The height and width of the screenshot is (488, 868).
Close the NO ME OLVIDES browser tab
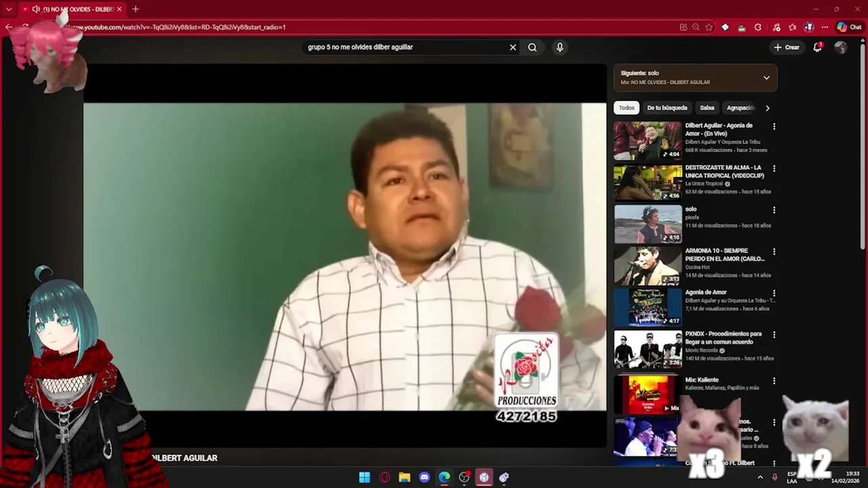(x=119, y=9)
